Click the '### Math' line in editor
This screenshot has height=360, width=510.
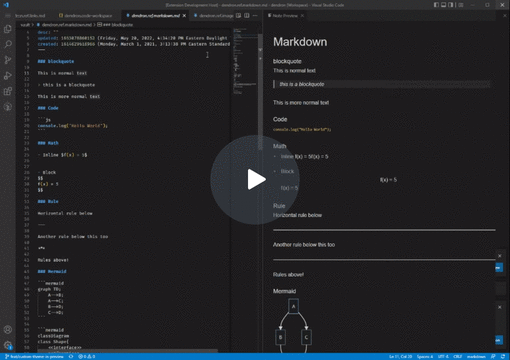48,143
